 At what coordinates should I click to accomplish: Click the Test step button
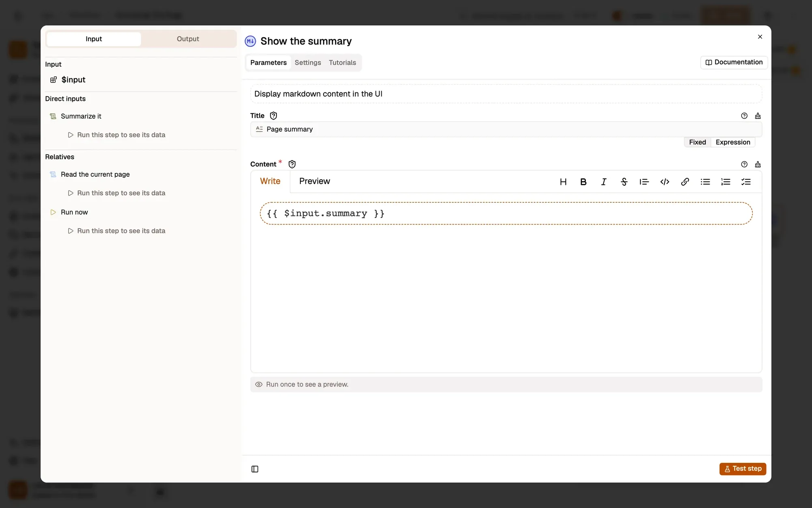[743, 469]
